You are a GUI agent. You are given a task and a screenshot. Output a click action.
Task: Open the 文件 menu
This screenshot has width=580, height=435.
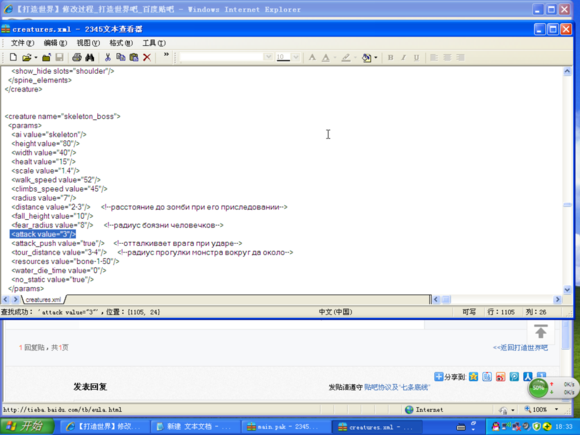[x=22, y=43]
